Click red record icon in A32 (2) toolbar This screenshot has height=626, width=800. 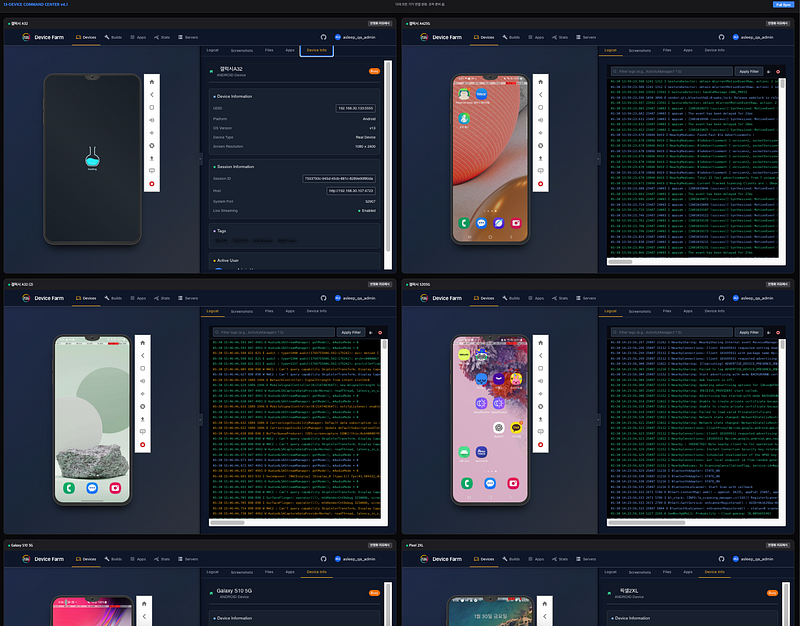pyautogui.click(x=142, y=444)
